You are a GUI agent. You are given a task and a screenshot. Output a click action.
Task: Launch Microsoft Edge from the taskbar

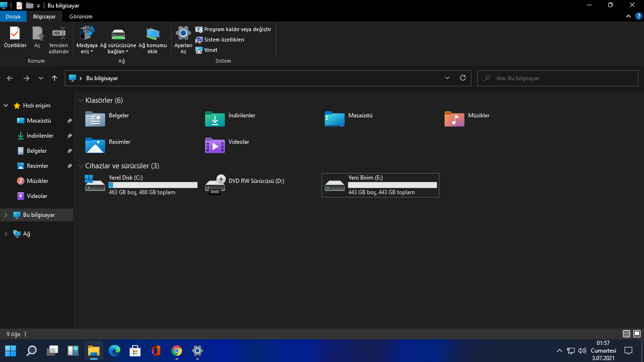[x=115, y=351]
